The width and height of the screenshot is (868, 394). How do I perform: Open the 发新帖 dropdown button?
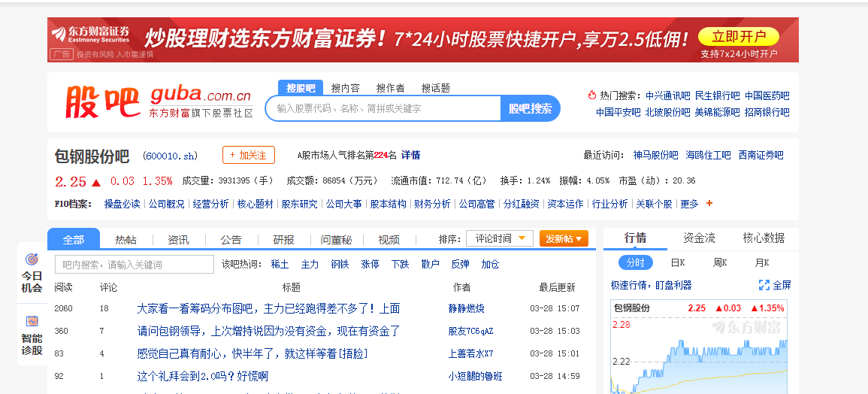pos(564,238)
